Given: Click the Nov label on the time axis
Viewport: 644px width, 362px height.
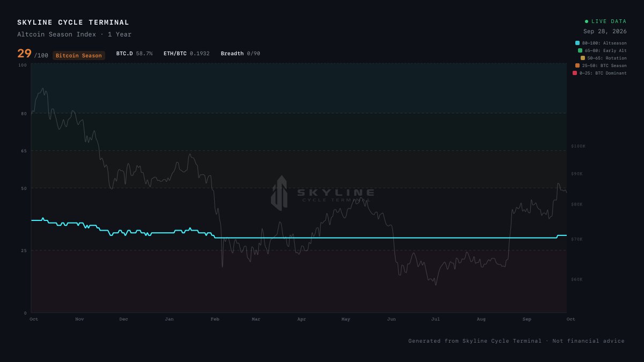Looking at the screenshot, I should point(79,319).
